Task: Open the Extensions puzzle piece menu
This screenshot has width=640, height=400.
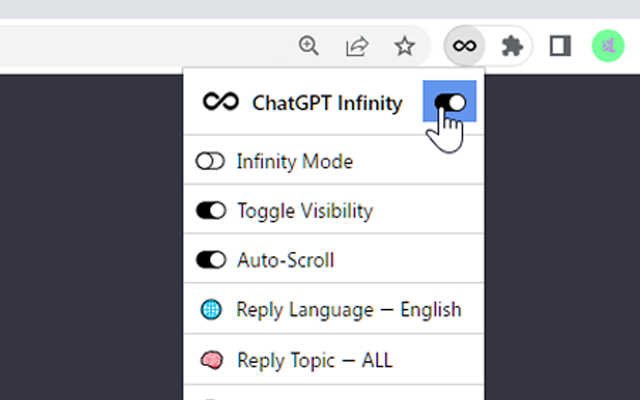Action: 512,46
